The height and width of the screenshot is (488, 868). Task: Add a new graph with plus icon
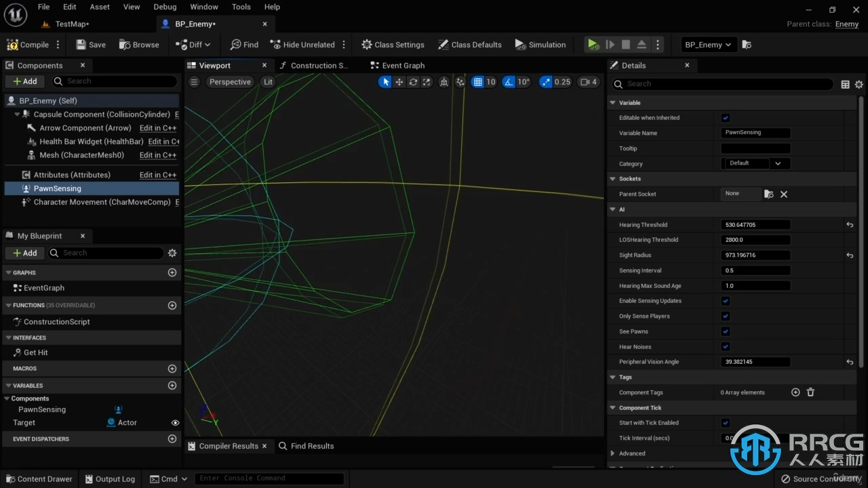point(172,272)
